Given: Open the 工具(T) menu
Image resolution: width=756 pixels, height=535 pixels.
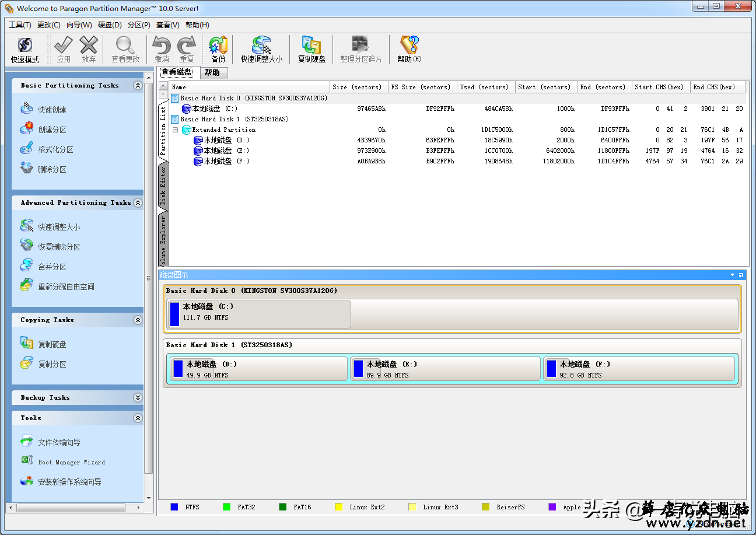Looking at the screenshot, I should [x=20, y=25].
